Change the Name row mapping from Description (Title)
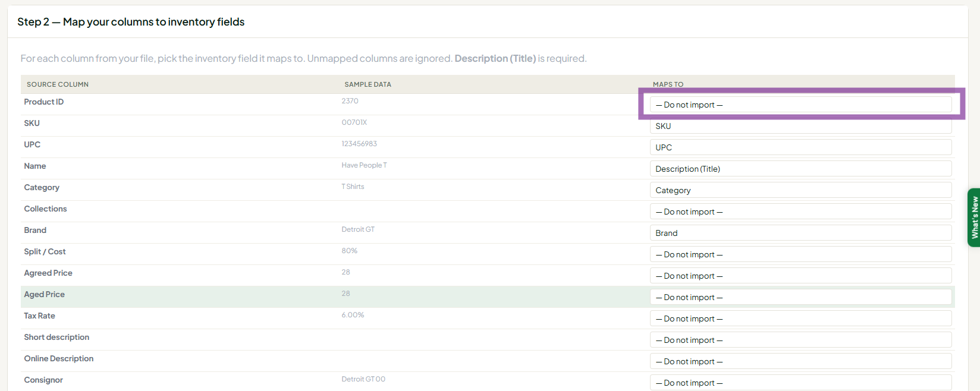The height and width of the screenshot is (391, 980). click(x=800, y=169)
